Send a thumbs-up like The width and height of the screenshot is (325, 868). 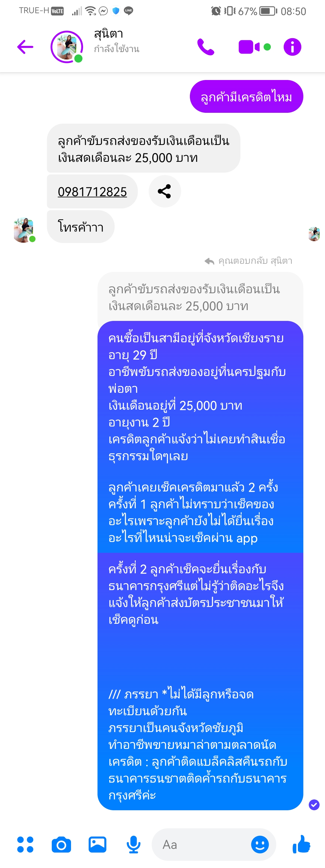pos(302,844)
